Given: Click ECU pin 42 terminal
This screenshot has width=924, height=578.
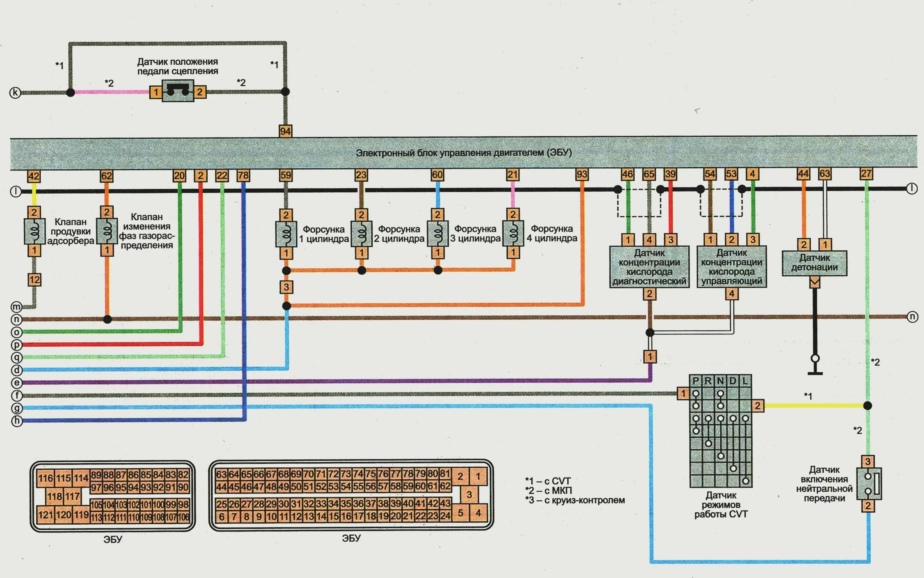Looking at the screenshot, I should [x=34, y=176].
